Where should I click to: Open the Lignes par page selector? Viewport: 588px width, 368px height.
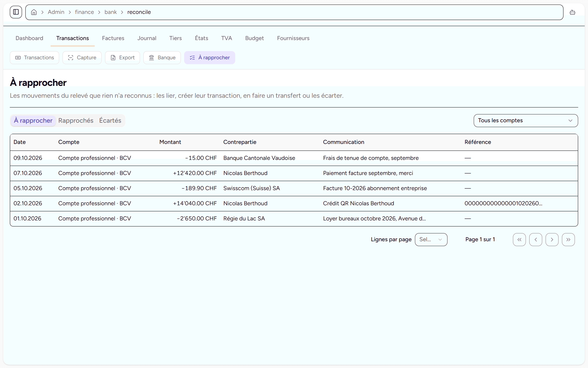tap(431, 239)
